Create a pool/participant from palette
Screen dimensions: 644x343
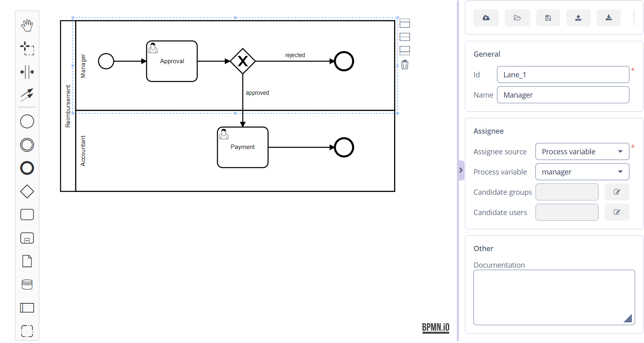[27, 308]
